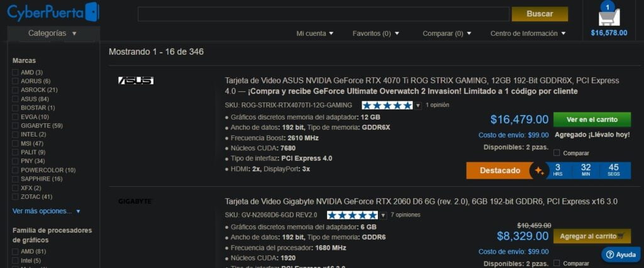The height and width of the screenshot is (268, 644).
Task: Open the shopping cart icon
Action: [609, 16]
